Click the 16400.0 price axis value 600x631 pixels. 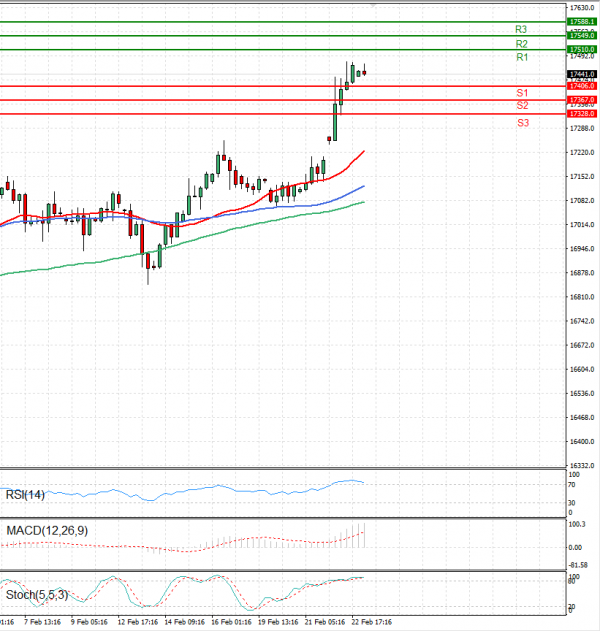(582, 442)
